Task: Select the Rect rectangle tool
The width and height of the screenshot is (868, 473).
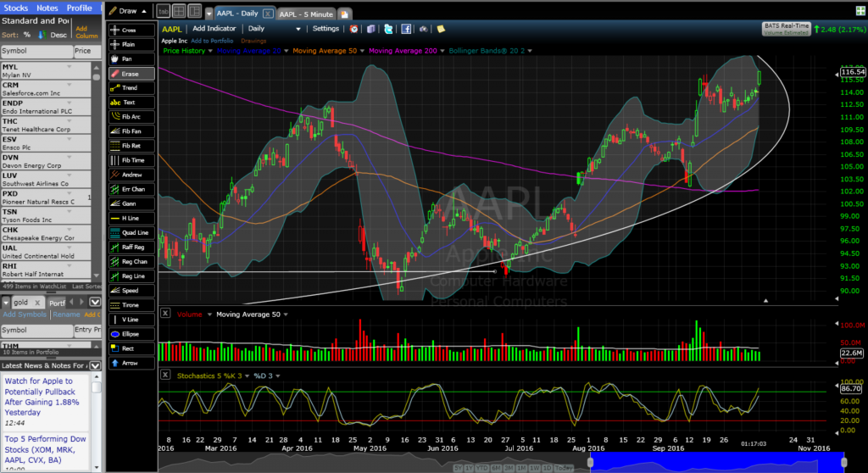Action: pyautogui.click(x=131, y=348)
